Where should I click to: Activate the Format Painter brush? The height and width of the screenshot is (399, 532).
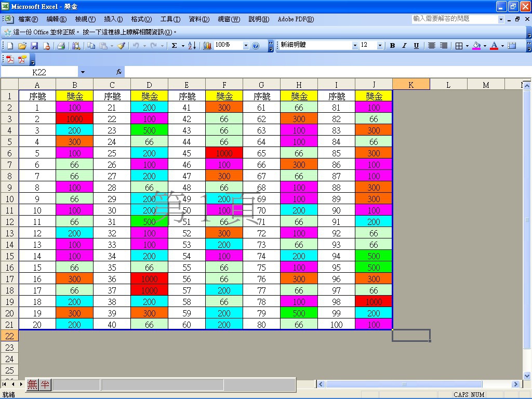point(122,46)
